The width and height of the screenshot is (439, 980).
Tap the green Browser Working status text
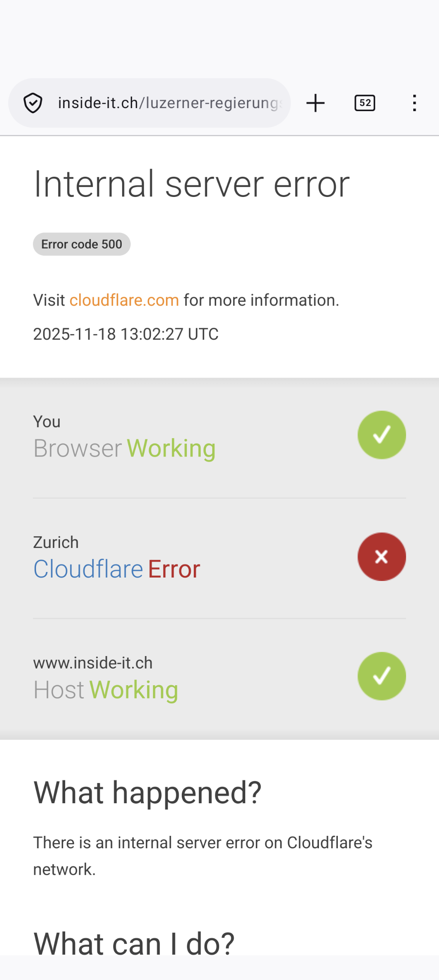click(x=171, y=449)
